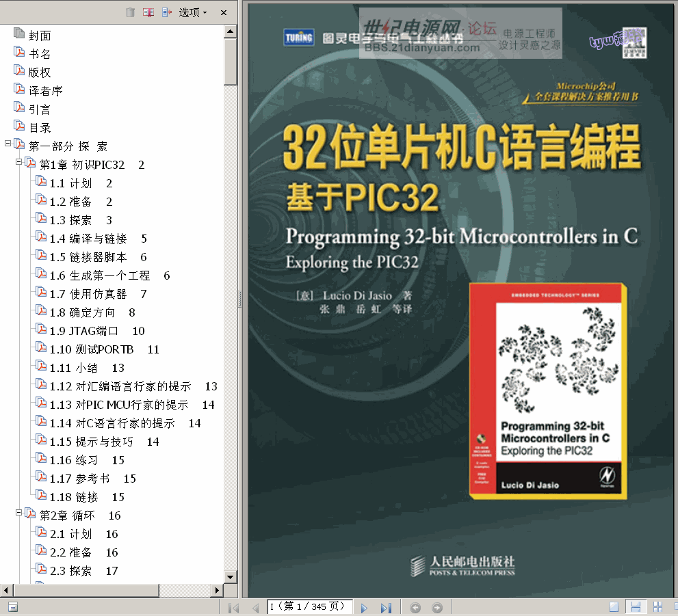
Task: Select bookmark 1.12 对汇编语言行家的提示
Action: pos(133,386)
